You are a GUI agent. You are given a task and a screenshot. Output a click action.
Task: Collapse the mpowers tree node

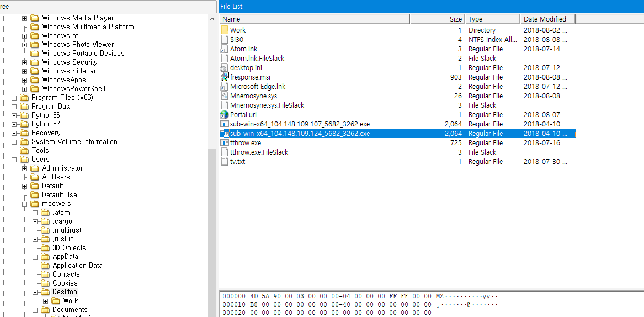coord(25,204)
